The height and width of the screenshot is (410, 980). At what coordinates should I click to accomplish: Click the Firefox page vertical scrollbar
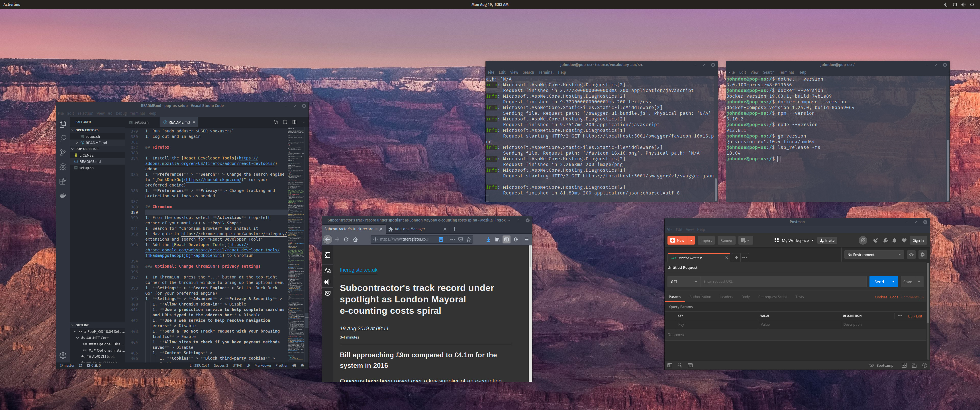pos(530,257)
